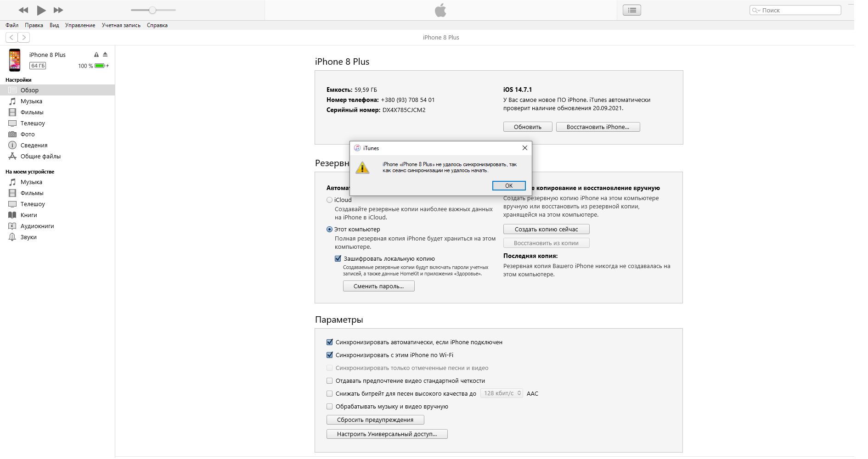
Task: Toggle Зашифровать локальную копию checkbox
Action: coord(338,258)
